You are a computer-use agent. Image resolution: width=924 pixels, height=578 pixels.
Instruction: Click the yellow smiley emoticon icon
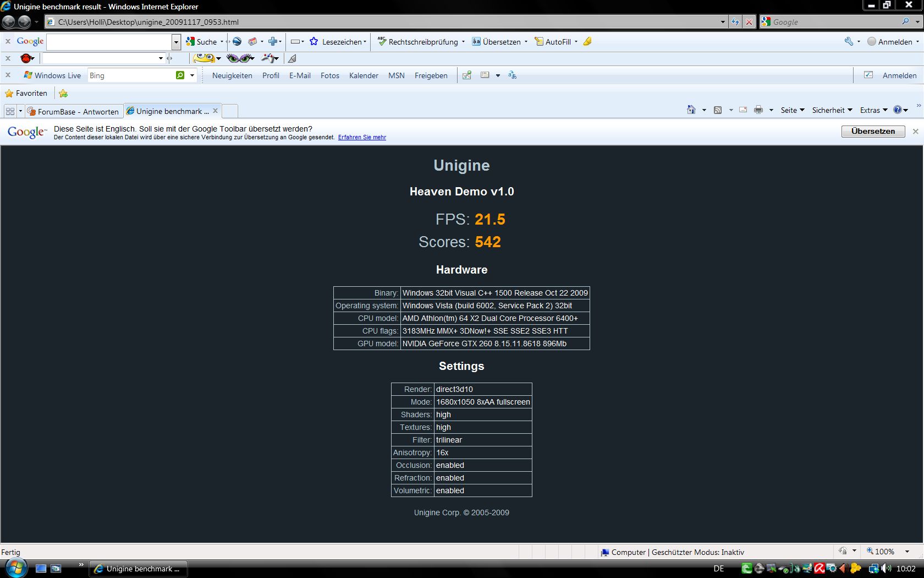(205, 58)
